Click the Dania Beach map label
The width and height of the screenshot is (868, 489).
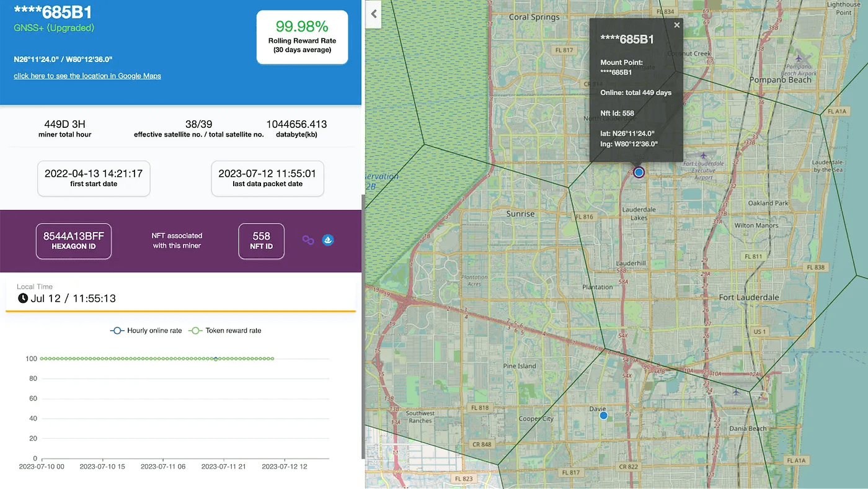pos(748,428)
